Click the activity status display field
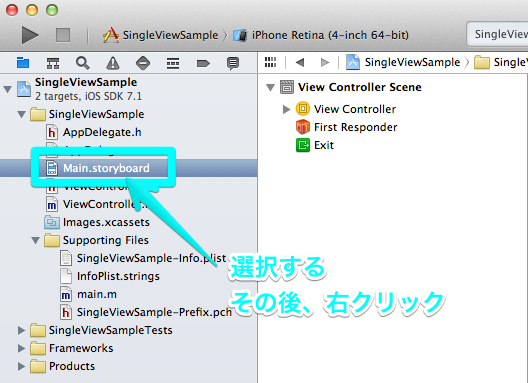 tap(497, 34)
